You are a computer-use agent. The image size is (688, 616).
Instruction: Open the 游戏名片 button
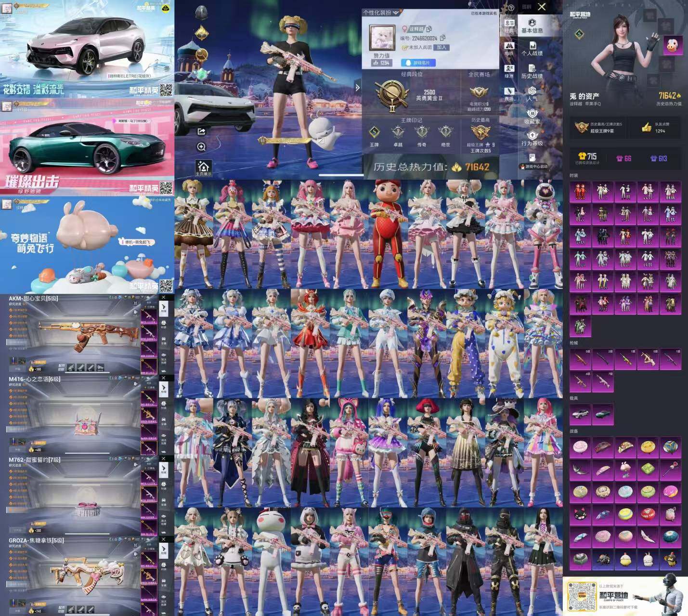(x=418, y=63)
